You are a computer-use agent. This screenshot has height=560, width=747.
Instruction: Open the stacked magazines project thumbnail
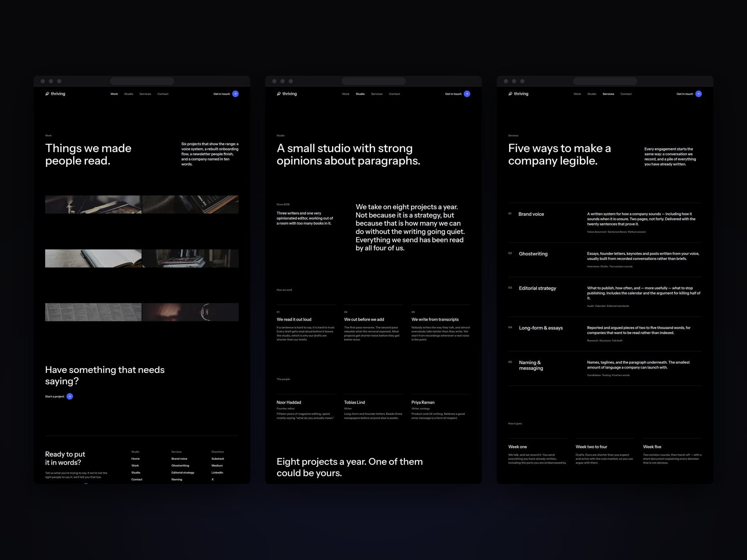(190, 258)
